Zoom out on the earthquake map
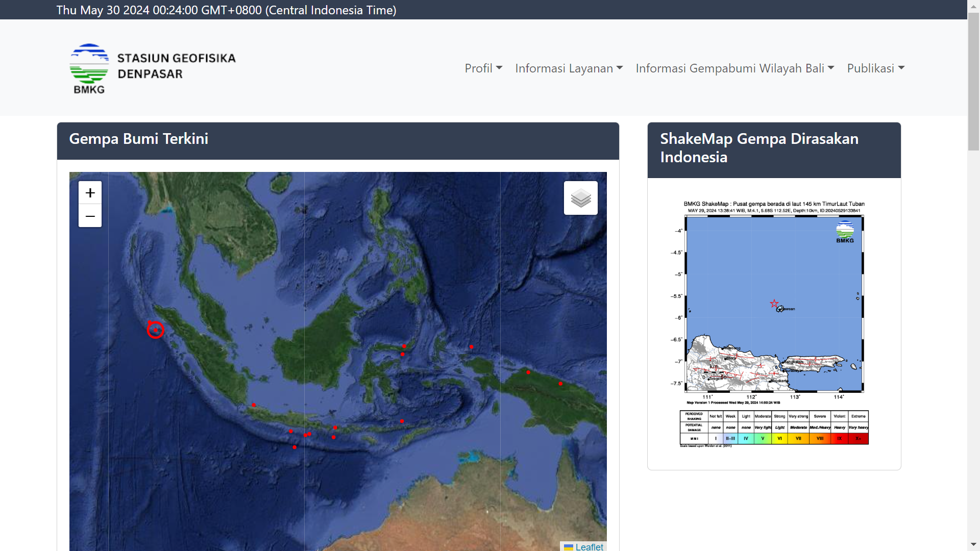Image resolution: width=980 pixels, height=551 pixels. [x=90, y=216]
